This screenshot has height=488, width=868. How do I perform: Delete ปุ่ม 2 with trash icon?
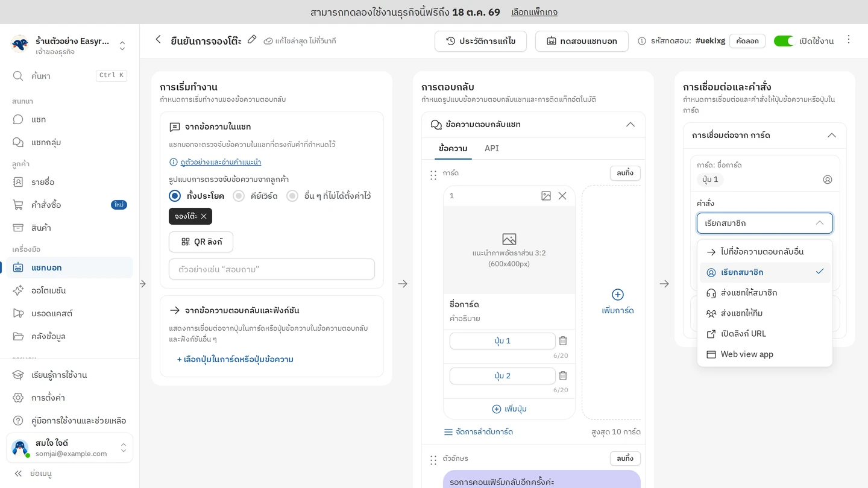[x=563, y=376]
